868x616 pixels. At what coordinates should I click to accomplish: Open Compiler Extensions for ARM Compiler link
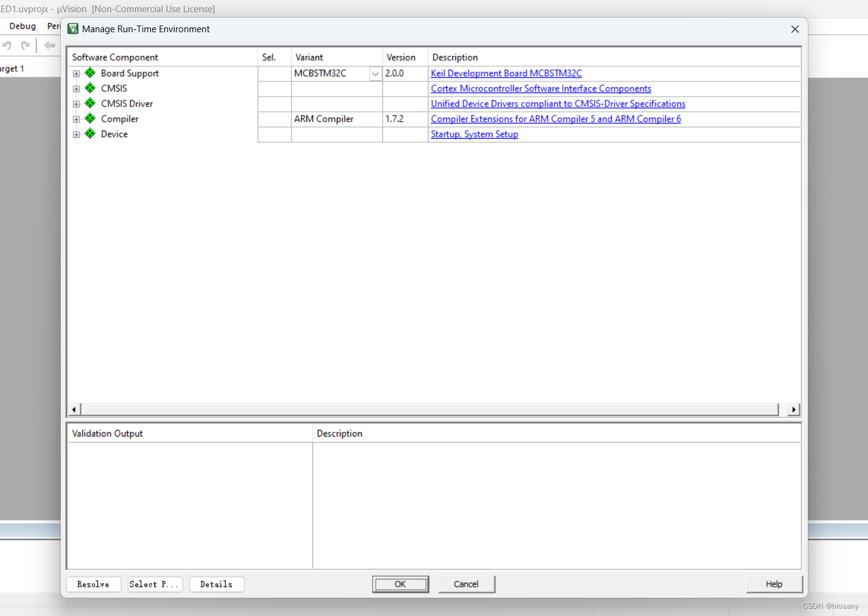(556, 119)
